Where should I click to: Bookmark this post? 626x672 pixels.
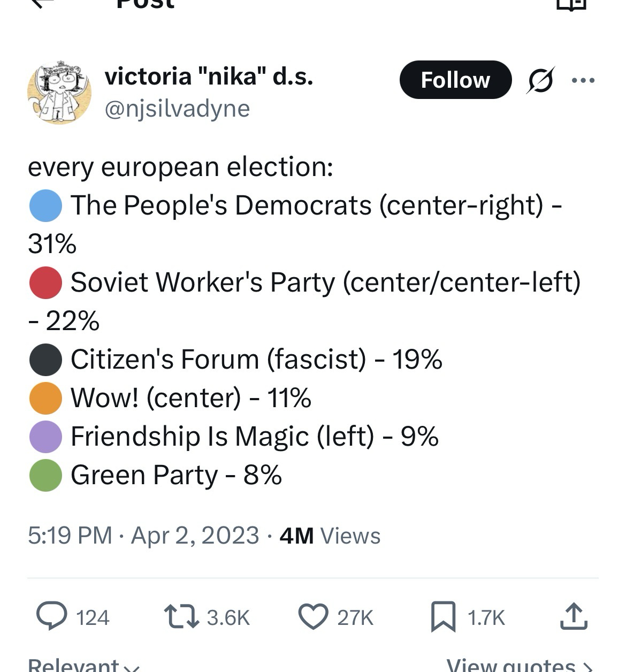443,616
